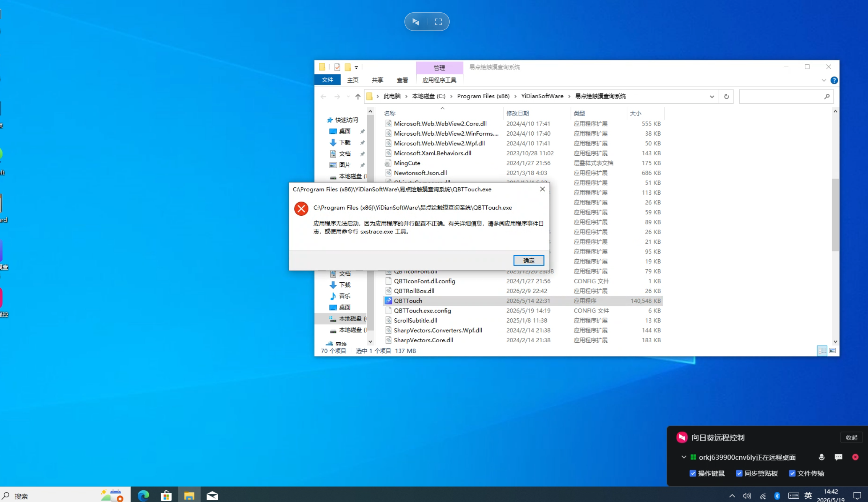This screenshot has height=502, width=868.
Task: Switch to the 主页 ribbon tab
Action: coord(353,80)
